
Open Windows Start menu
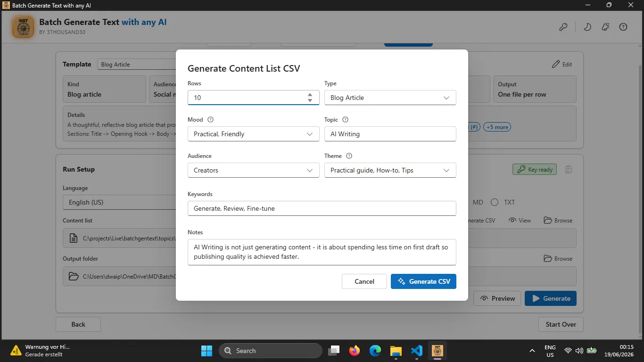tap(206, 351)
